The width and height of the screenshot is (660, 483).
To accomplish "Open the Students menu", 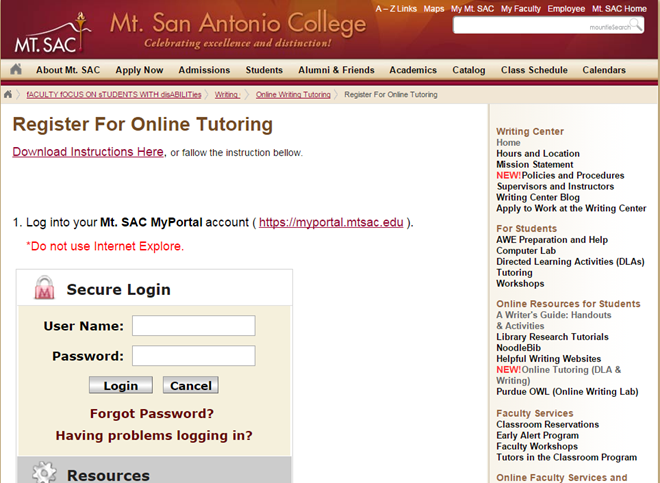I will 264,70.
